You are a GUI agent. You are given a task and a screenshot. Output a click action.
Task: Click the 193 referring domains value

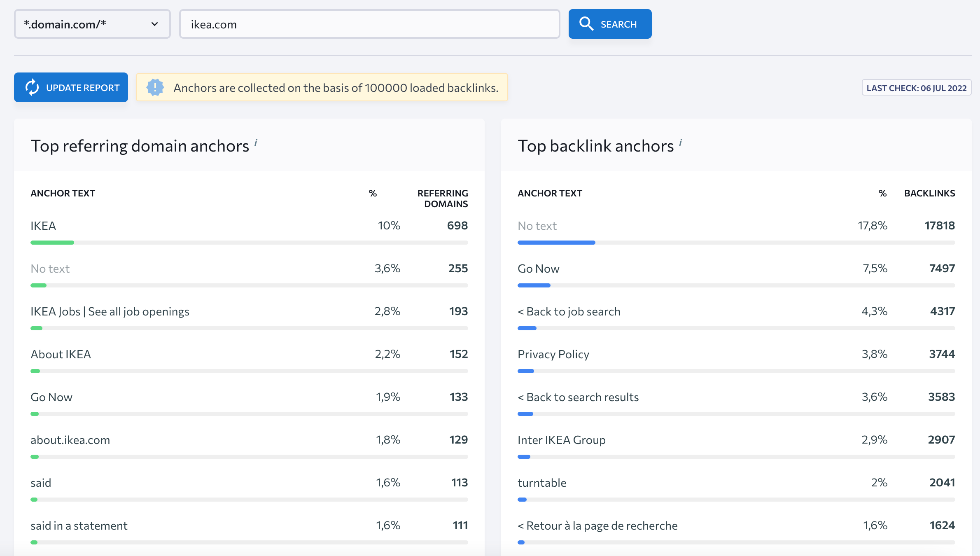pos(458,311)
